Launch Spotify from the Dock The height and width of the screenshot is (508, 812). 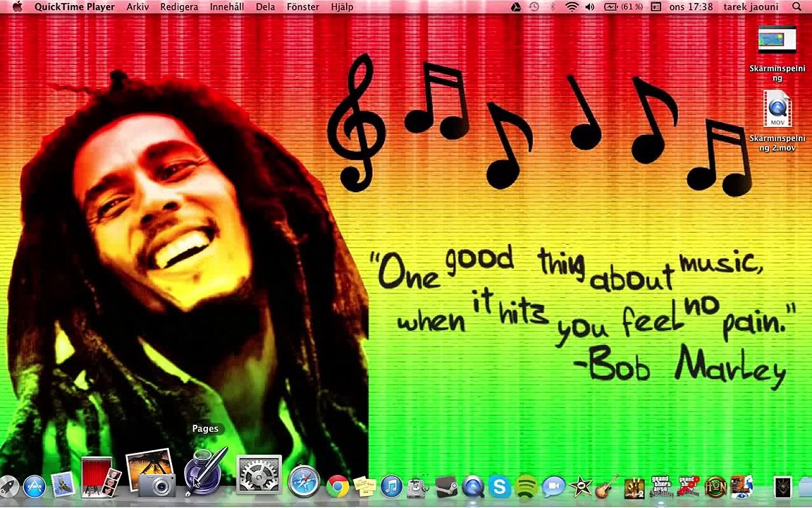pos(526,487)
